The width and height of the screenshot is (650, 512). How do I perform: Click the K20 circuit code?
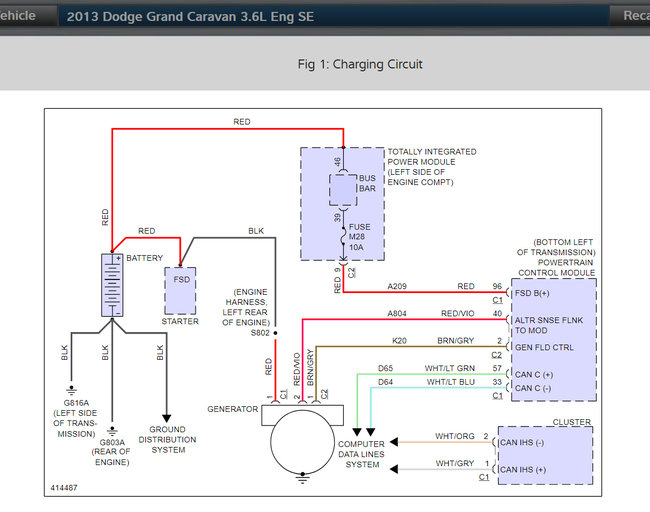tap(399, 341)
